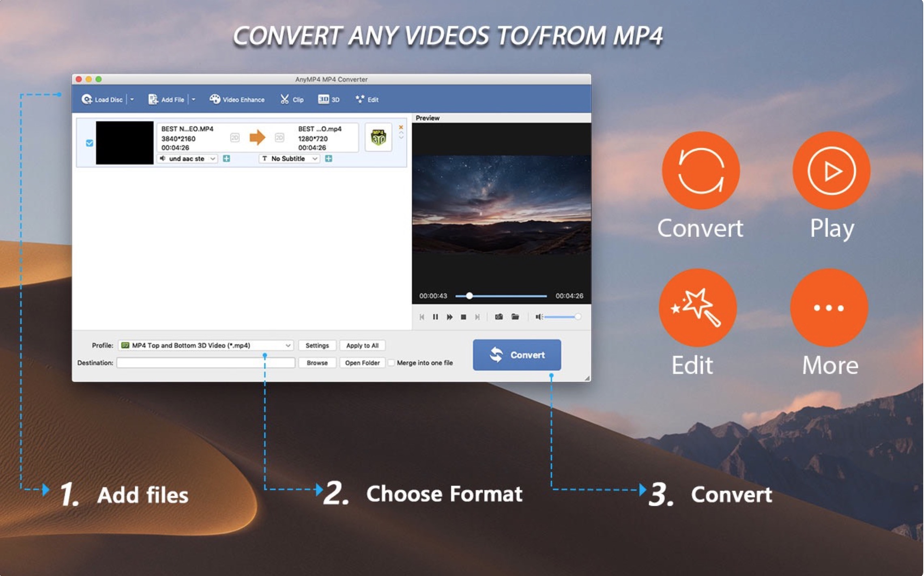
Task: Uncheck the BEST N...EO.MP4 file checkbox
Action: (90, 143)
